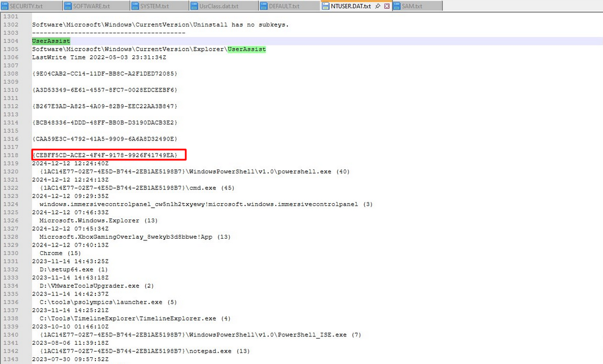Screen dimensions: 603x364
Task: Click the file icon on UsrClass.dat.txt tab
Action: [195, 6]
